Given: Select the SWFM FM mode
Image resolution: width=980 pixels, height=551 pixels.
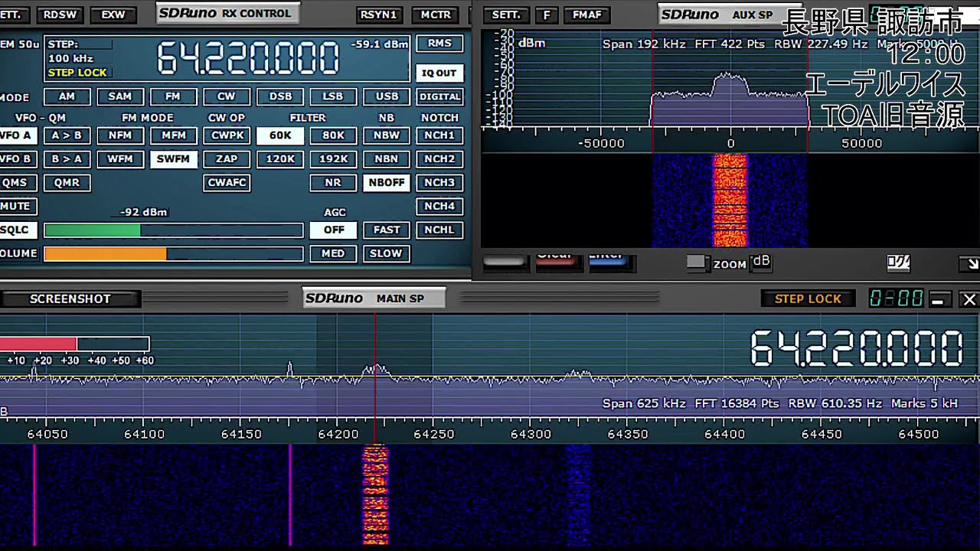Looking at the screenshot, I should (174, 159).
